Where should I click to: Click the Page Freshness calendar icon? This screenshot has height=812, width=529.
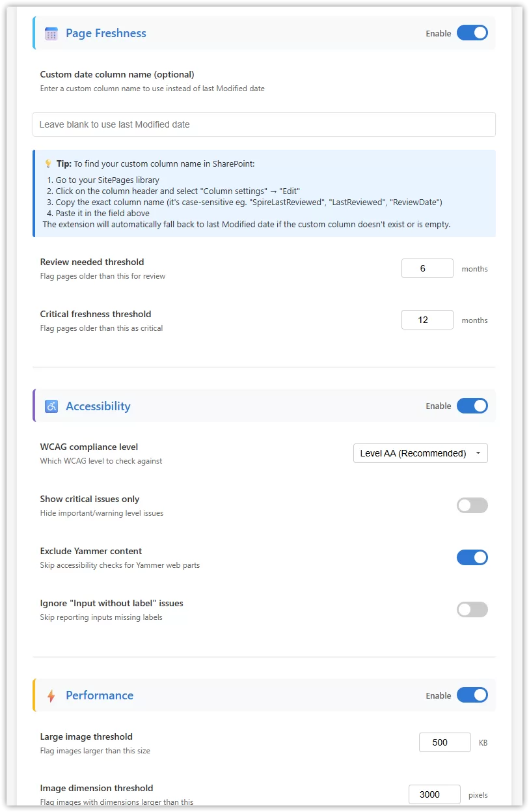click(x=51, y=33)
